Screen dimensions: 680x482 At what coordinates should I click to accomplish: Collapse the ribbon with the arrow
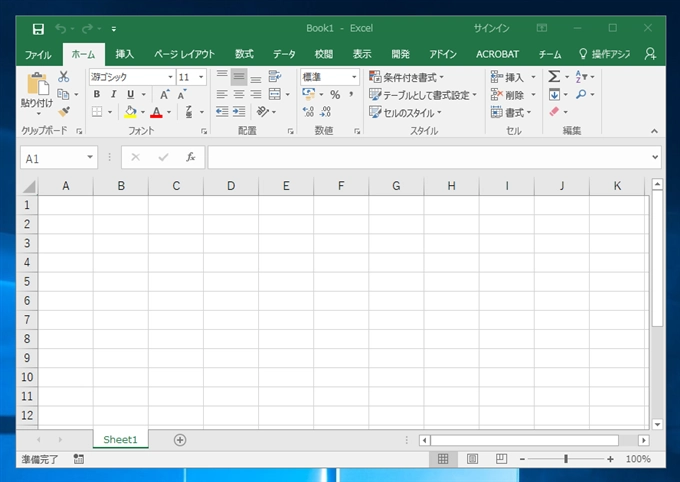click(654, 131)
